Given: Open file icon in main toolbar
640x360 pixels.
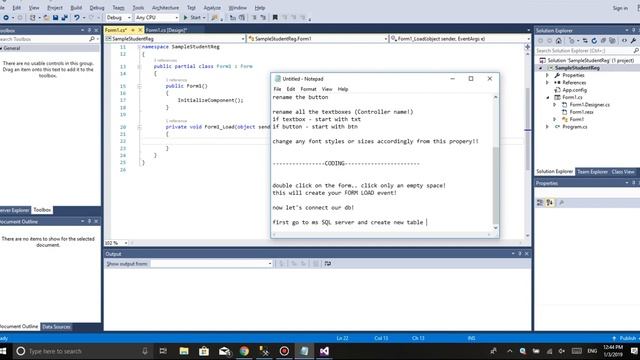Looking at the screenshot, I should click(x=47, y=18).
